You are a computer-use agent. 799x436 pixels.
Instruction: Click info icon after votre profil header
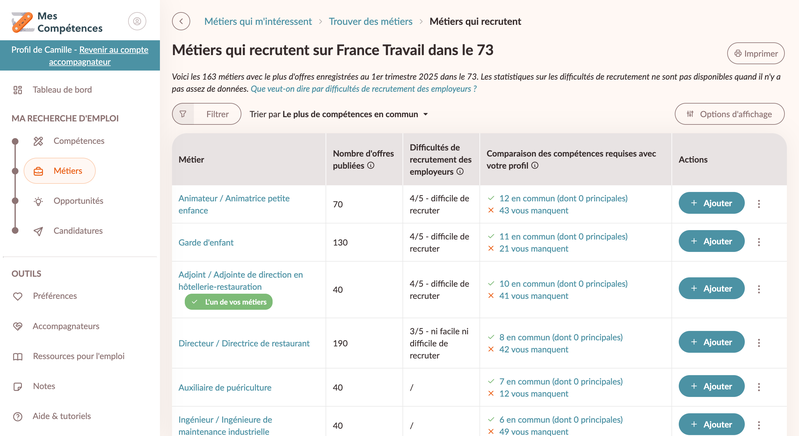535,166
